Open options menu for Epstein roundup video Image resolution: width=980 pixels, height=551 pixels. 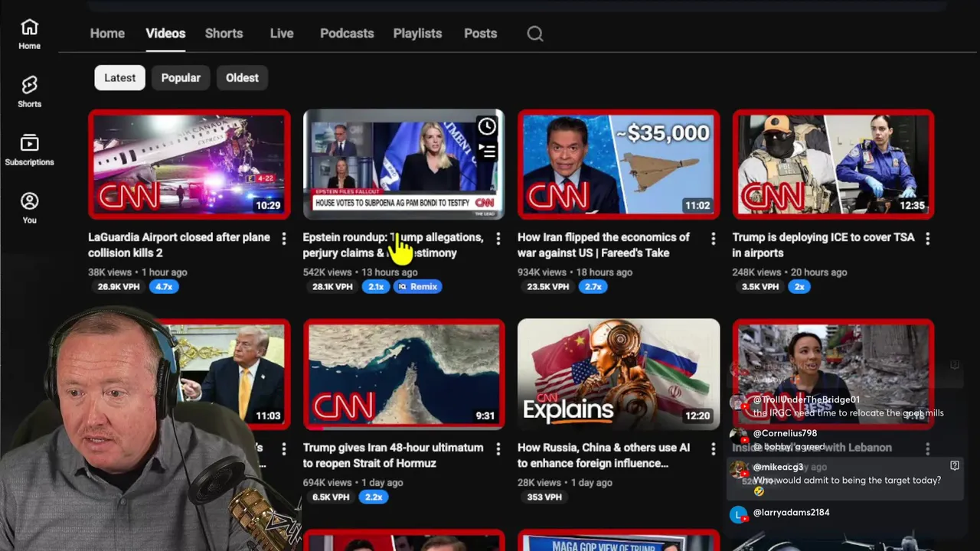(x=498, y=239)
